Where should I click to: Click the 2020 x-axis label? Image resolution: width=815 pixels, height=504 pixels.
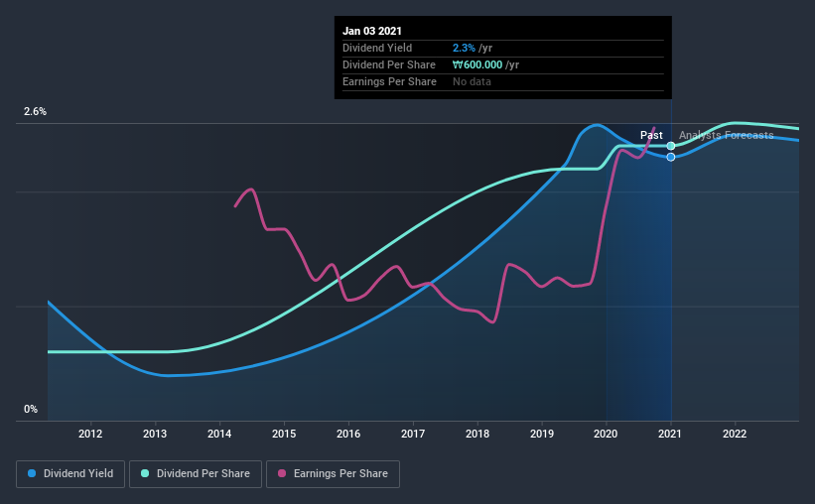tap(606, 434)
